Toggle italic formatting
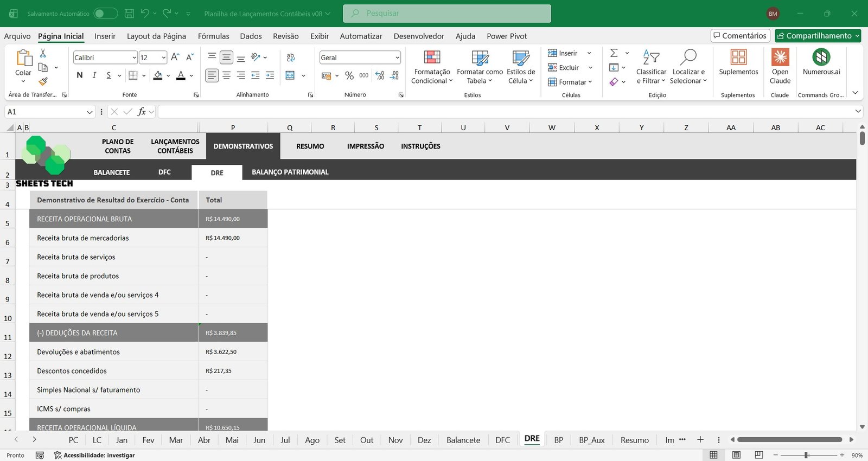The image size is (868, 461). click(94, 75)
